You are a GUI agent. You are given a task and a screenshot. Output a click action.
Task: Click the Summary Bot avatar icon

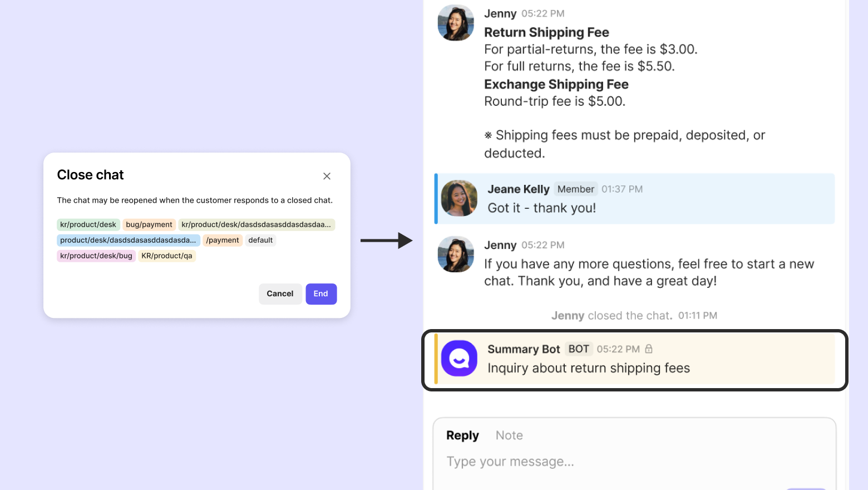[x=459, y=359]
